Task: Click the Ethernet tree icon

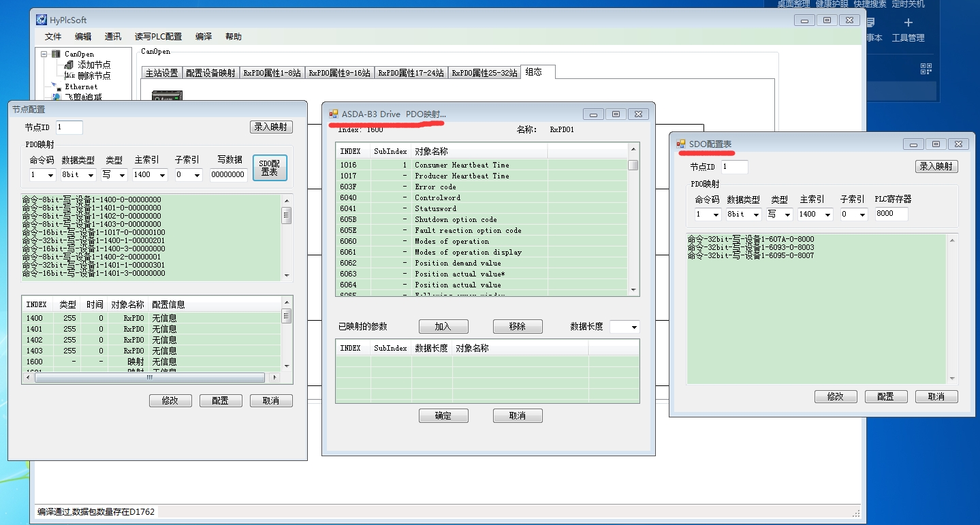Action: click(57, 86)
